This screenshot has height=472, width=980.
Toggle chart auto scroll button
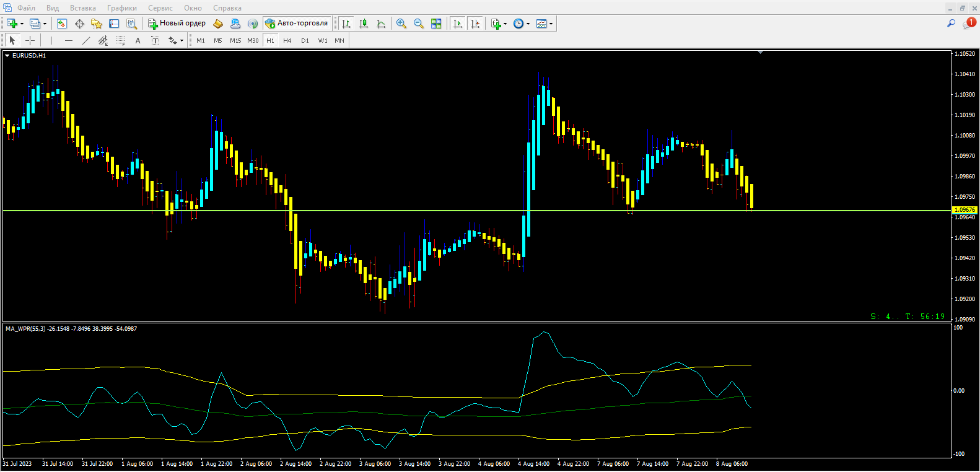tap(458, 24)
